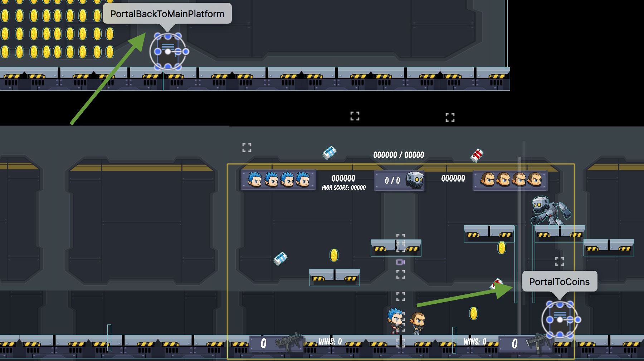Image resolution: width=644 pixels, height=361 pixels.
Task: Select the gray robot enemy on the platform
Action: (x=549, y=211)
